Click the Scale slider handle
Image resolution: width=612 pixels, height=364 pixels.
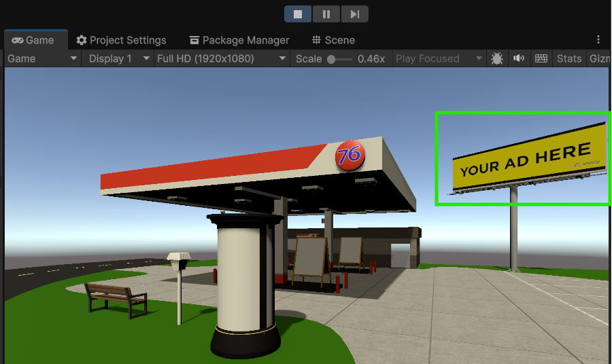[x=331, y=59]
